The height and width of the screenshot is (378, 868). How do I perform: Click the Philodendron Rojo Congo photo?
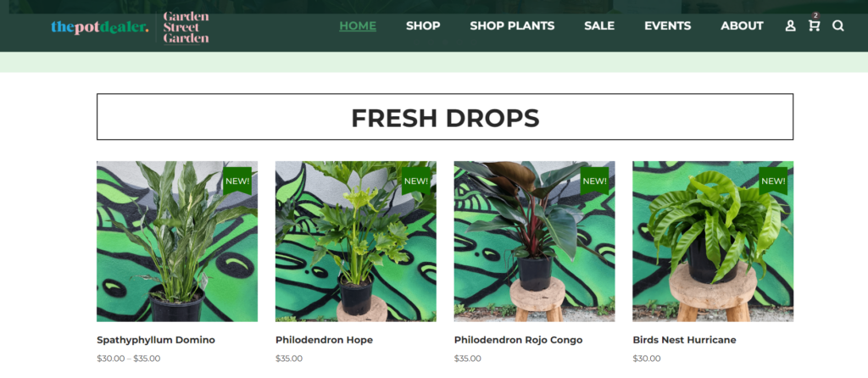point(534,242)
